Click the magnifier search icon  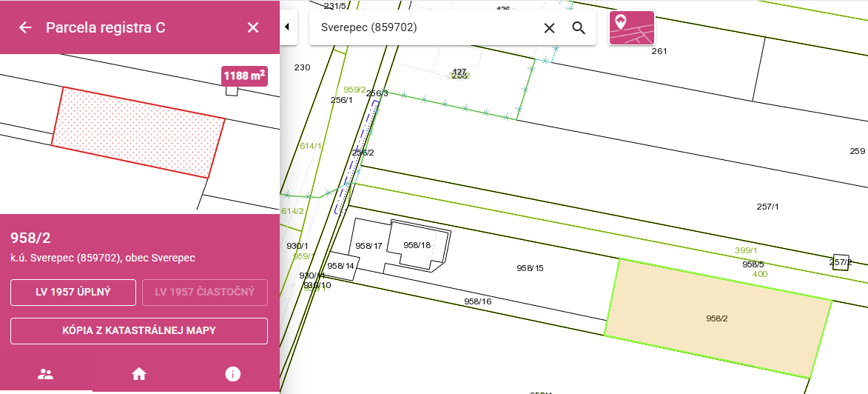[579, 27]
